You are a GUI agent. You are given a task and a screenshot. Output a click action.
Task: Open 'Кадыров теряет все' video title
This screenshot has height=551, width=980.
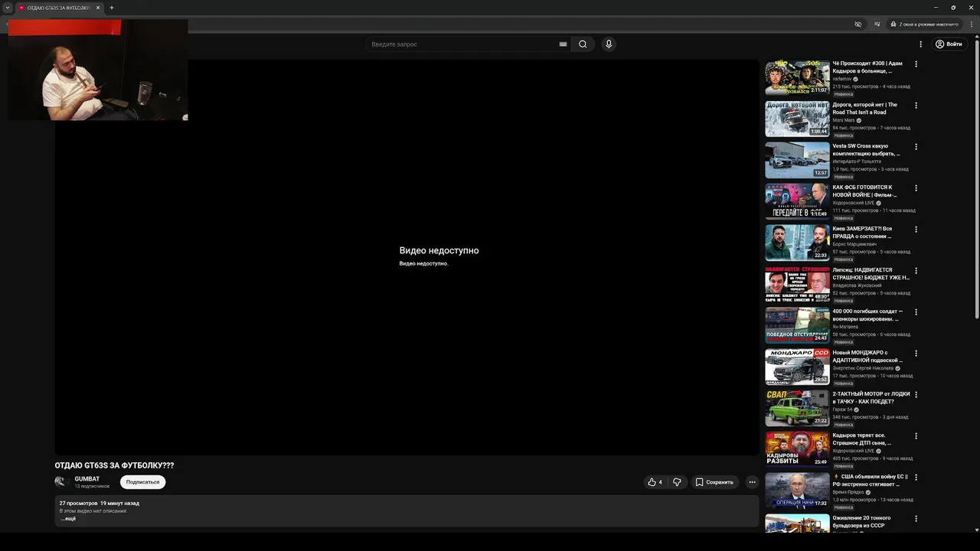862,439
